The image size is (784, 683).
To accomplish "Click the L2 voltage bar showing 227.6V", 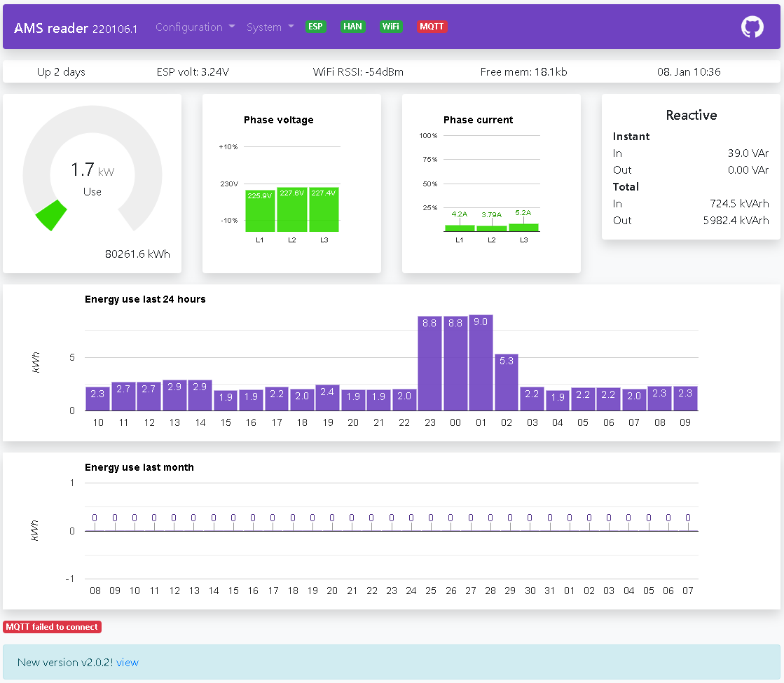I will tap(291, 208).
